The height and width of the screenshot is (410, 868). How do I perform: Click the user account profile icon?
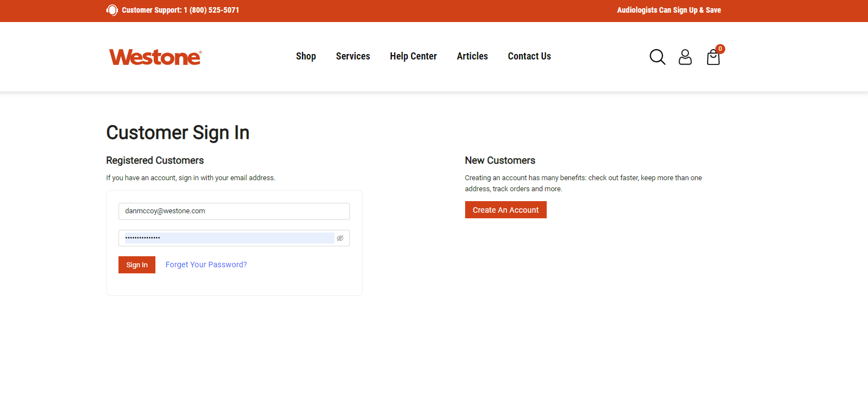click(685, 57)
